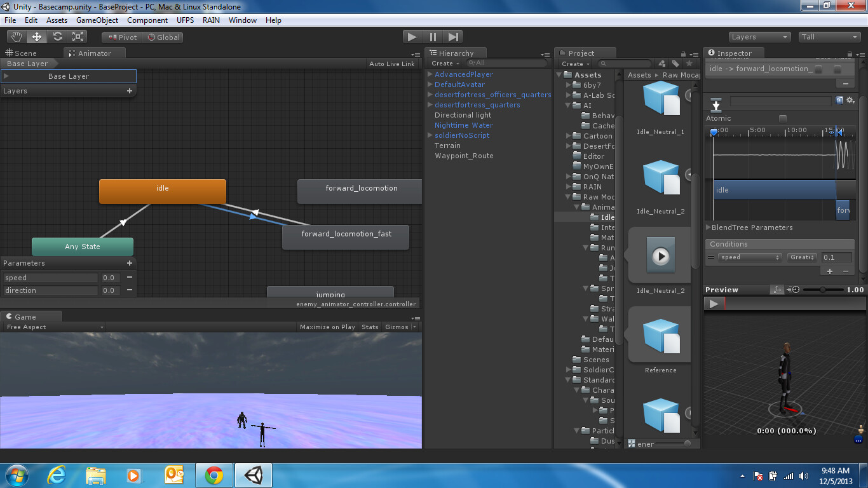Click the condition value field showing 0.1
Viewport: 868px width, 488px height.
coord(837,257)
